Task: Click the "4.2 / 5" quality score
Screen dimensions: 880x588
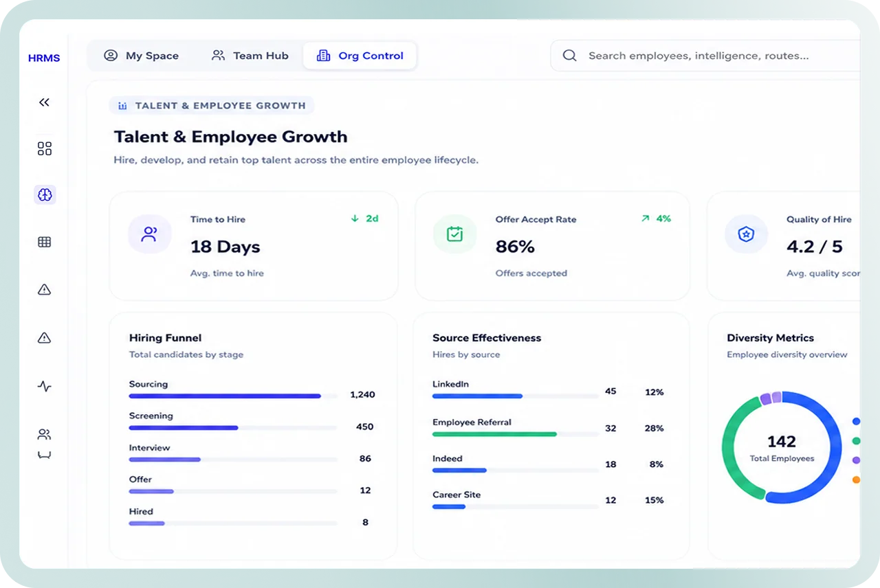Action: pyautogui.click(x=814, y=247)
